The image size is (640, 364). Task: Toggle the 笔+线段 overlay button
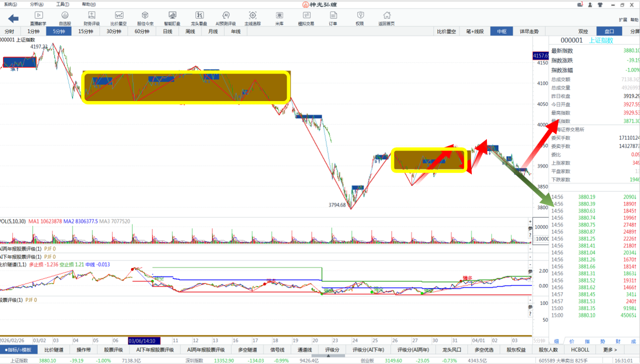coord(475,31)
